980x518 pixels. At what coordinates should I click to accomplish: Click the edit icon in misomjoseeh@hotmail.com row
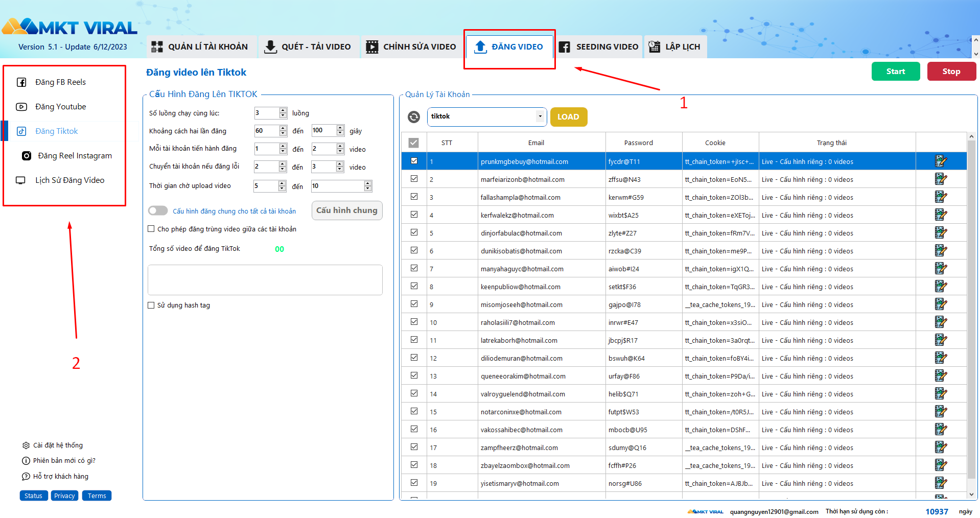click(941, 304)
